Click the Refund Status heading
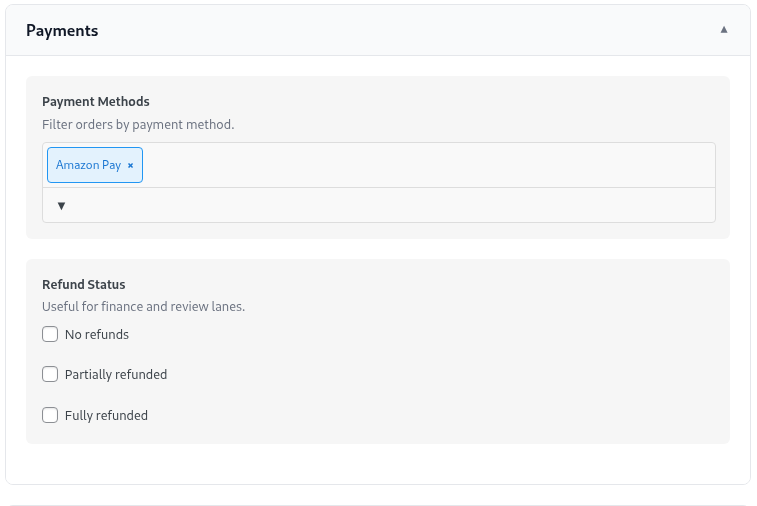 pos(83,285)
